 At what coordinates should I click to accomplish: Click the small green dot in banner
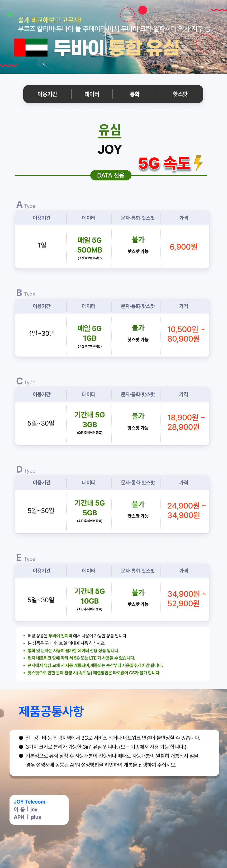[x=10, y=15]
